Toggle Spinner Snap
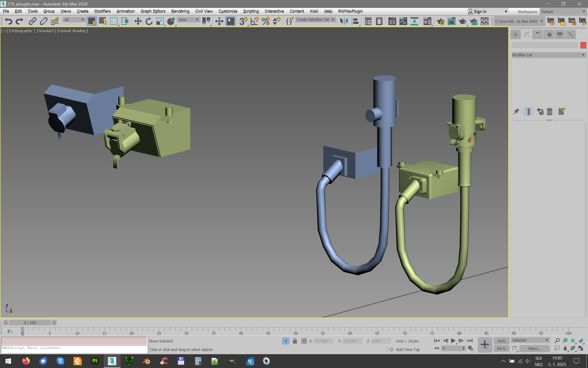The height and width of the screenshot is (368, 588). pos(277,21)
